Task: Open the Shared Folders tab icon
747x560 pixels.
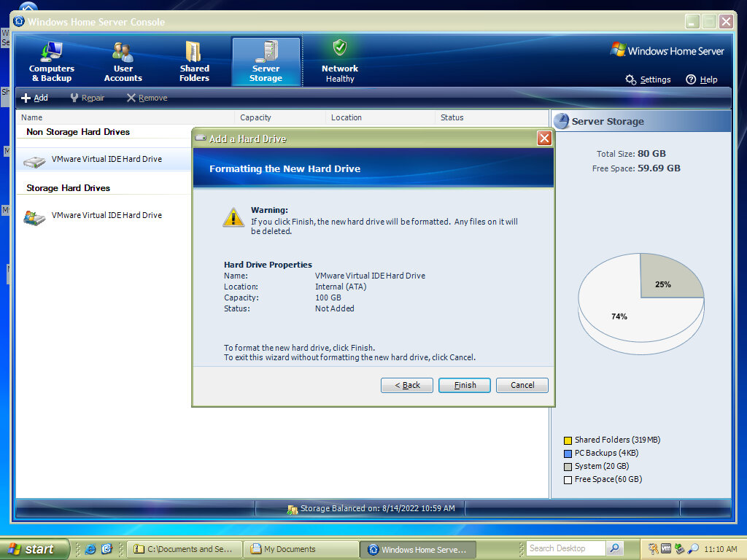Action: [x=193, y=52]
